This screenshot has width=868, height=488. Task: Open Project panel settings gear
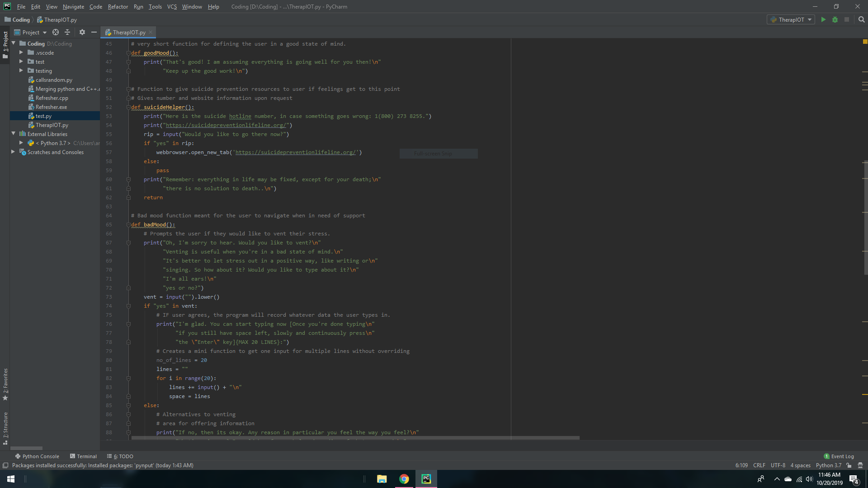pos(82,32)
